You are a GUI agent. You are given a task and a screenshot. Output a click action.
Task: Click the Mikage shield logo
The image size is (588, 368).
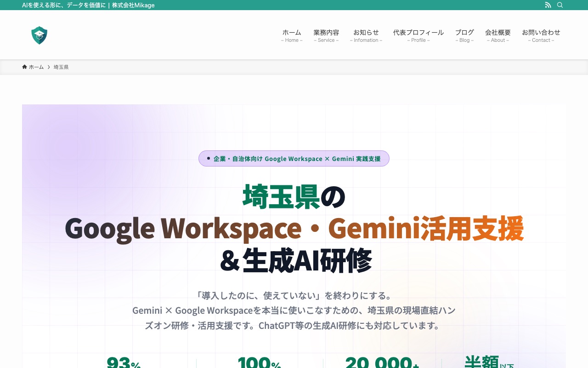(40, 35)
